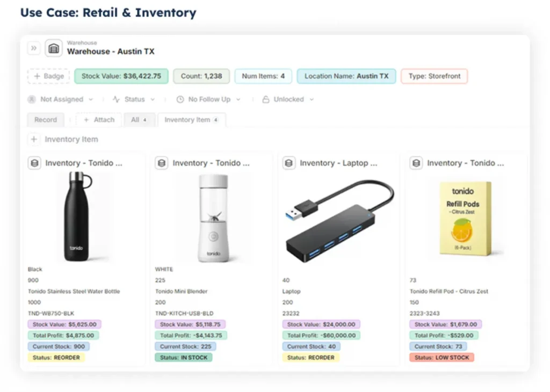The width and height of the screenshot is (550, 392).
Task: Expand the Status dropdown
Action: (x=134, y=99)
